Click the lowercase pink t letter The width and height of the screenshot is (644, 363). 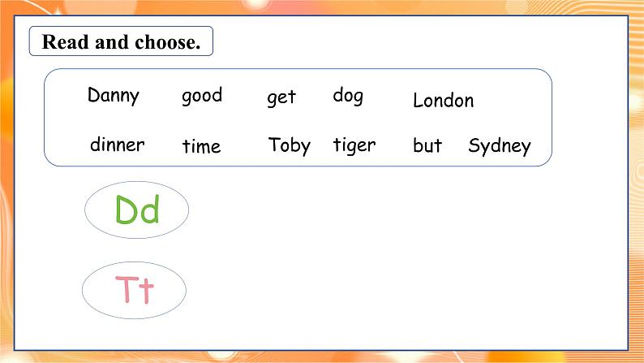pyautogui.click(x=147, y=291)
